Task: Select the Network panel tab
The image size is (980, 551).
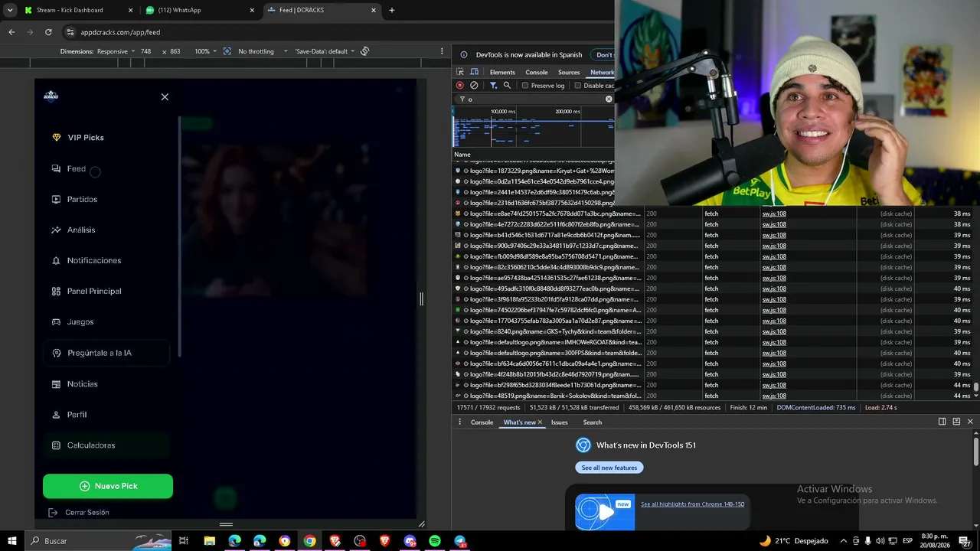Action: coord(602,72)
